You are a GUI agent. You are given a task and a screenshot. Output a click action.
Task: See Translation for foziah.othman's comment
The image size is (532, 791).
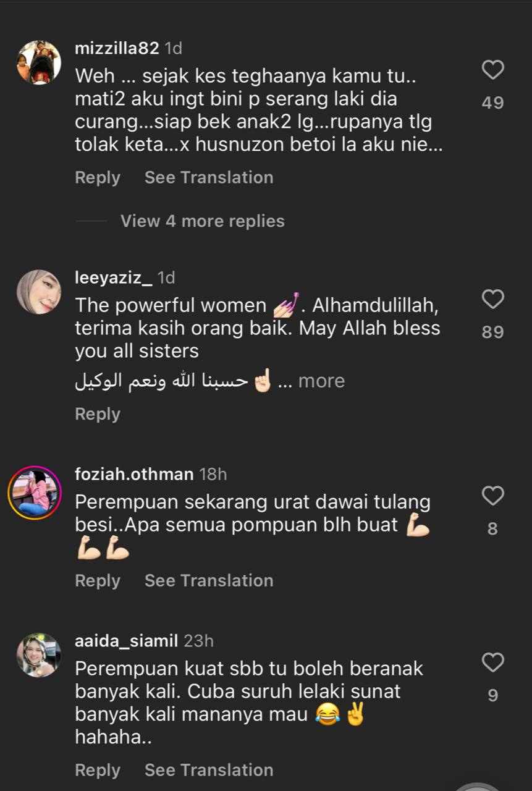click(209, 581)
